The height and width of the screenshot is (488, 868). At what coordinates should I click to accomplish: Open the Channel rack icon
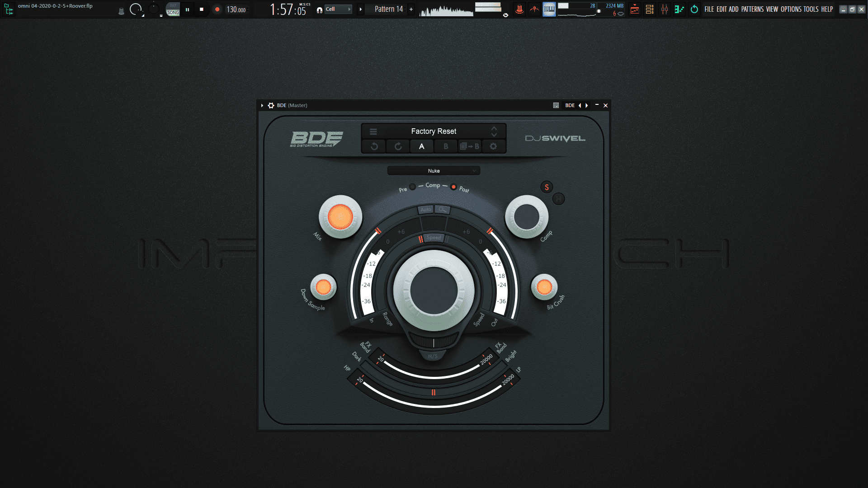pyautogui.click(x=650, y=9)
